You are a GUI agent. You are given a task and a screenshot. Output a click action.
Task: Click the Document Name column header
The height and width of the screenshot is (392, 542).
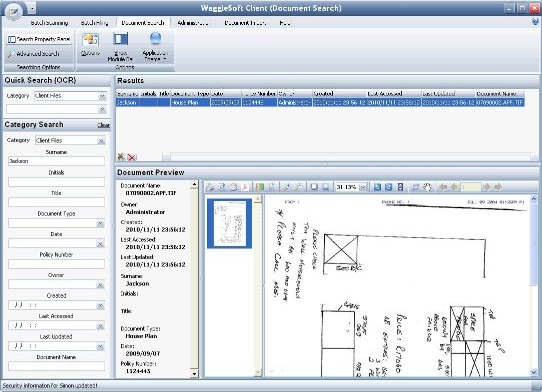point(500,94)
